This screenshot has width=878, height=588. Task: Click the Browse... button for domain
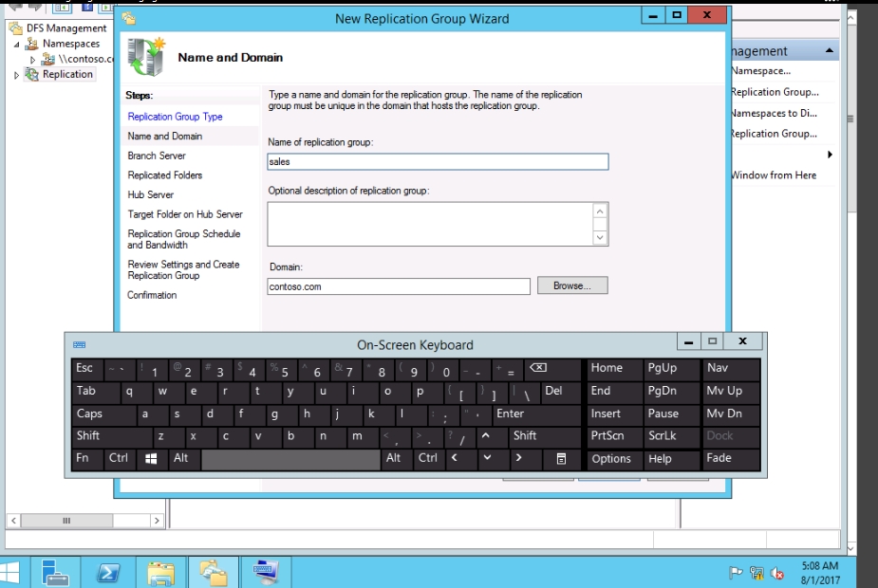(x=572, y=285)
